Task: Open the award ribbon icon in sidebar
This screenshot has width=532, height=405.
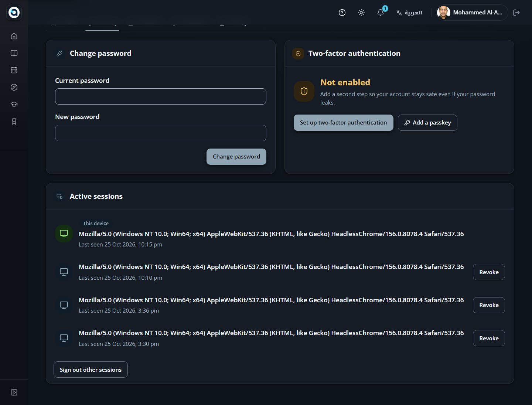Action: tap(14, 121)
